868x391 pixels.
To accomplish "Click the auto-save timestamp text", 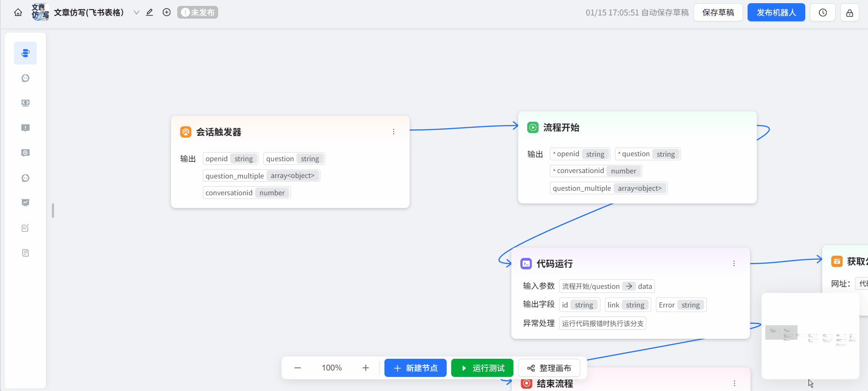I will point(637,13).
